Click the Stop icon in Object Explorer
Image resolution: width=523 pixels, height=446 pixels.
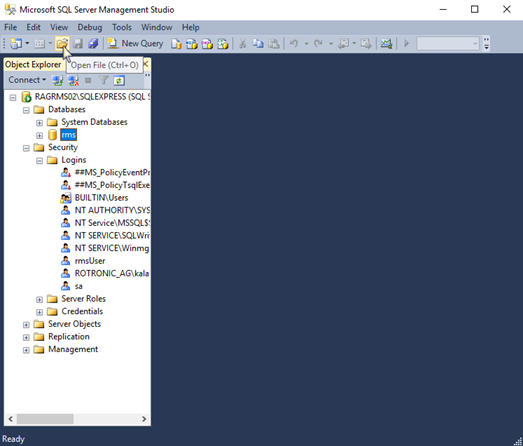(x=88, y=80)
